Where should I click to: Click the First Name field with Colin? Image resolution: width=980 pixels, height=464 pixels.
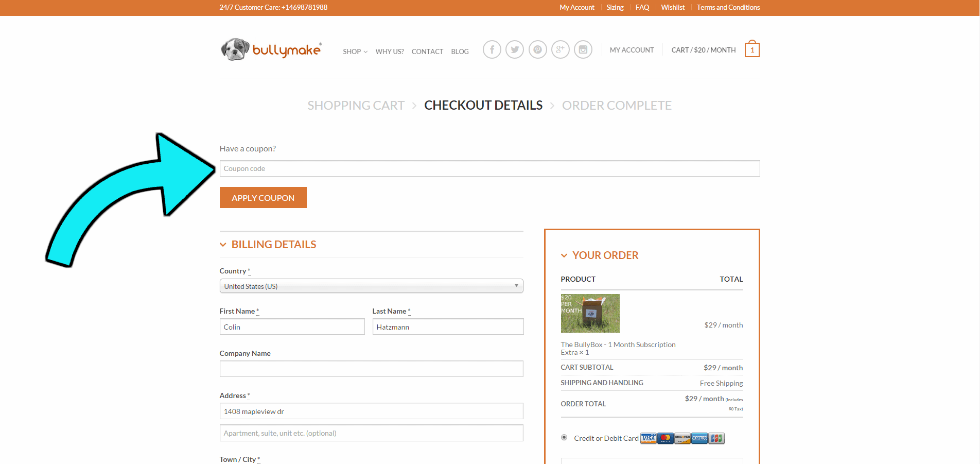[x=292, y=326]
